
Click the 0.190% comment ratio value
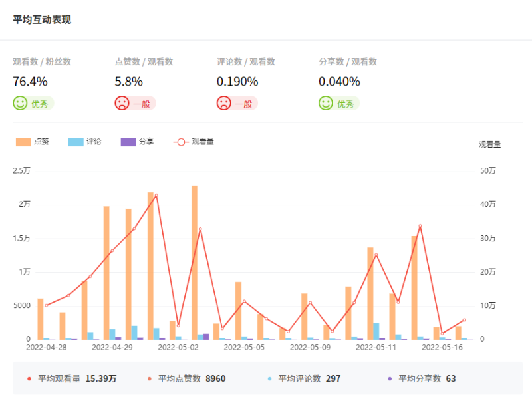237,82
